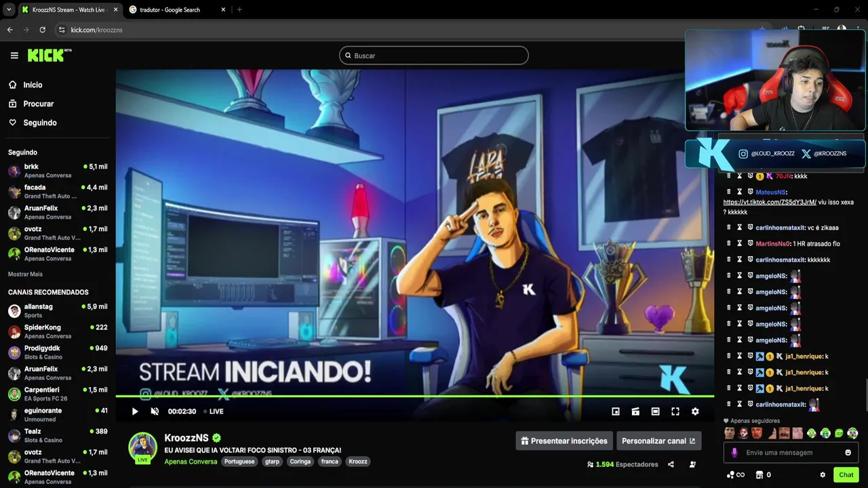Open the Tealz recommended channel

pos(58,436)
